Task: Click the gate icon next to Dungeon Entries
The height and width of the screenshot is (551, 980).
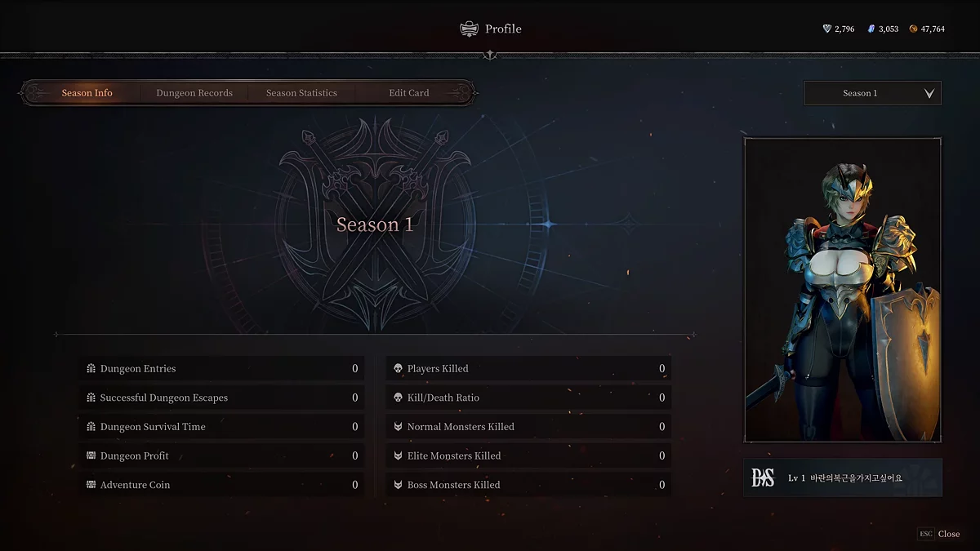Action: [x=91, y=369]
